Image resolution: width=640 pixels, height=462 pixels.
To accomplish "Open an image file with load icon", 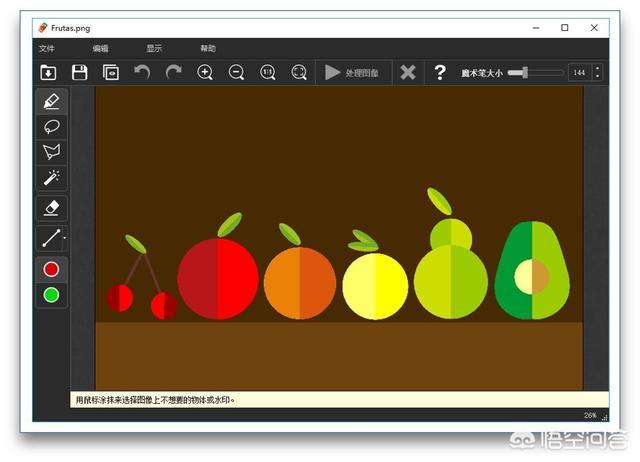I will (x=48, y=73).
